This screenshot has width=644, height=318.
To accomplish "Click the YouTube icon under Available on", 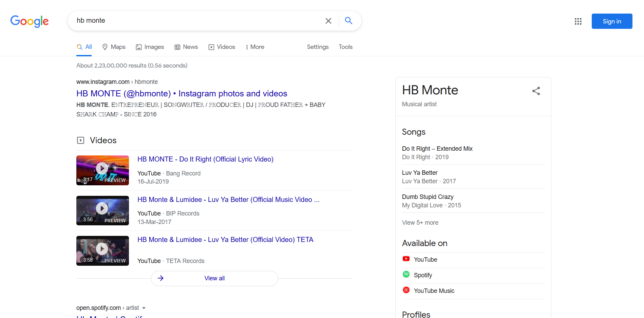I will coord(406,259).
